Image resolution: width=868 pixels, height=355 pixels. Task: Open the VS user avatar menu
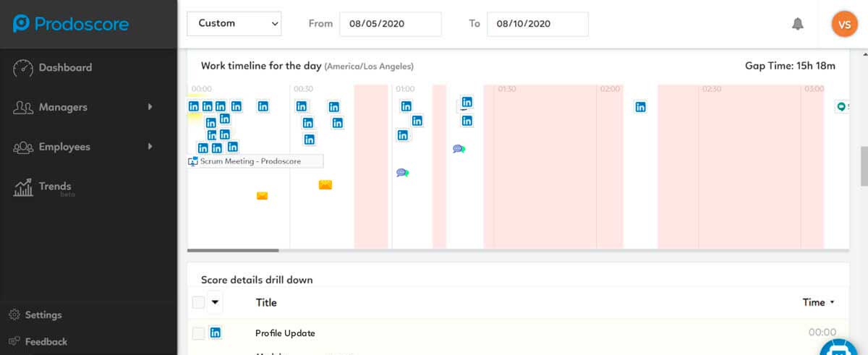tap(843, 24)
